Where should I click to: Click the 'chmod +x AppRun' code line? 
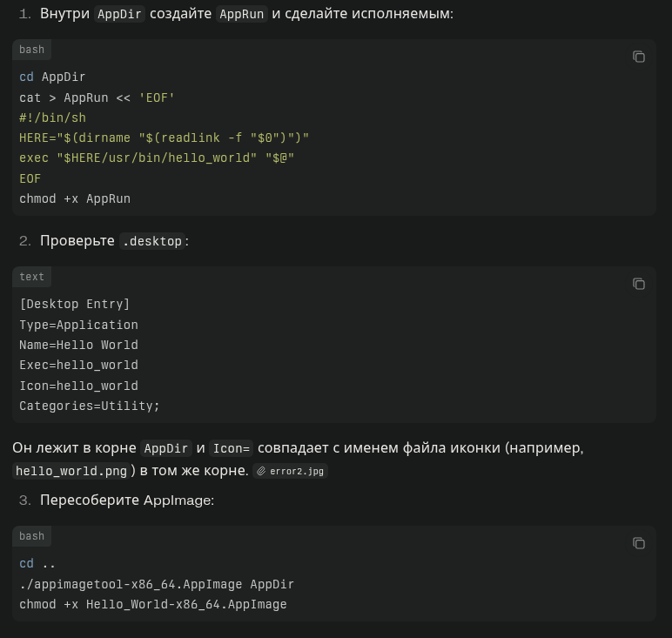point(75,198)
